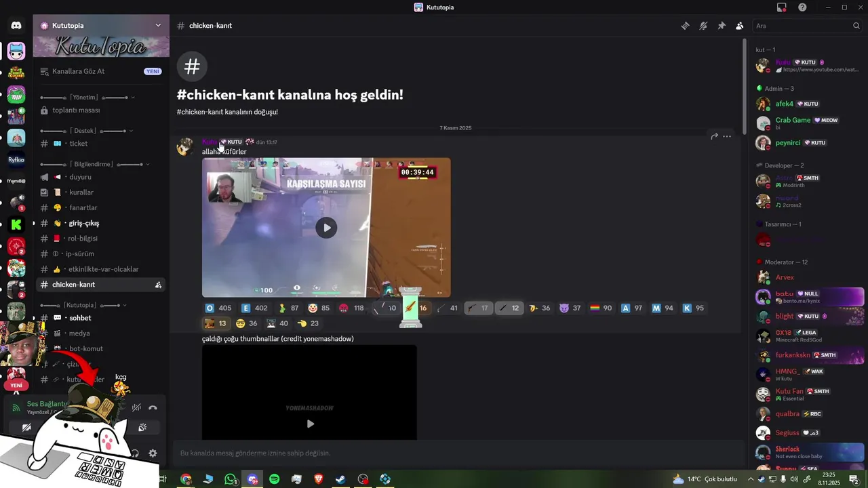The height and width of the screenshot is (488, 868).
Task: Open the rol-bilgisi channel
Action: click(x=100, y=239)
